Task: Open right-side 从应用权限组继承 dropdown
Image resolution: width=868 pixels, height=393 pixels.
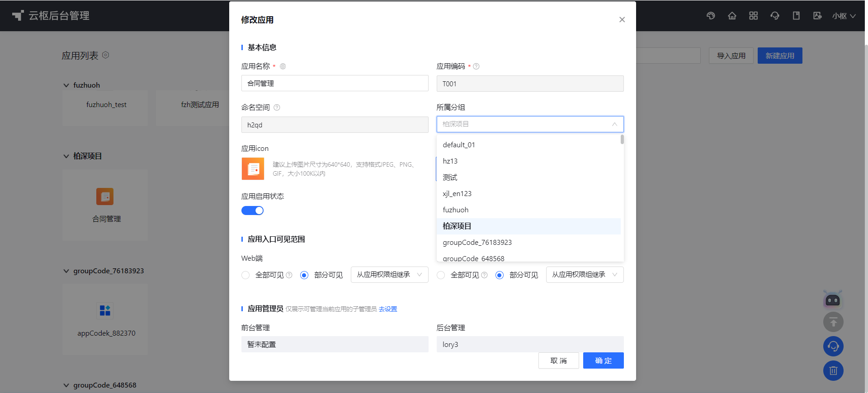Action: point(585,275)
